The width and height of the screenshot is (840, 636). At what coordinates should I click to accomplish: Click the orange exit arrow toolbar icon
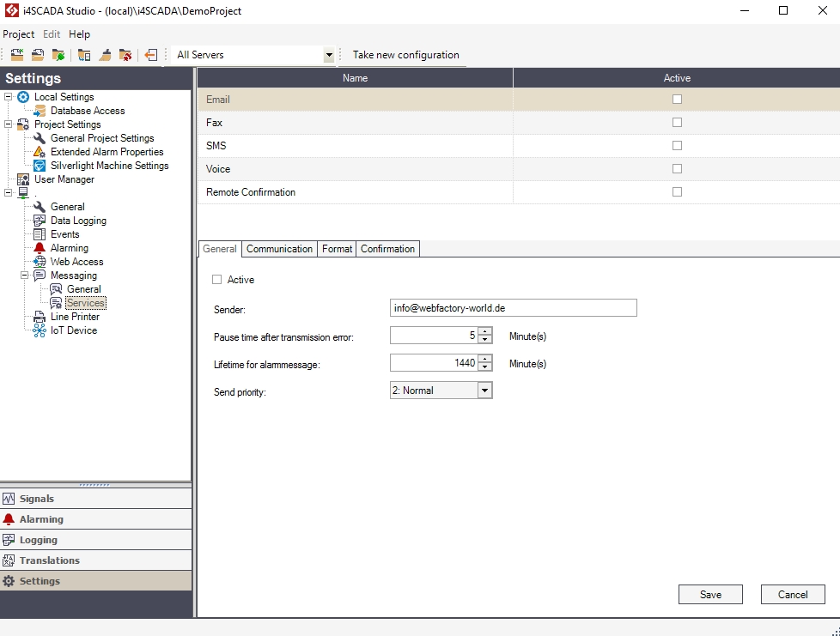pos(150,55)
